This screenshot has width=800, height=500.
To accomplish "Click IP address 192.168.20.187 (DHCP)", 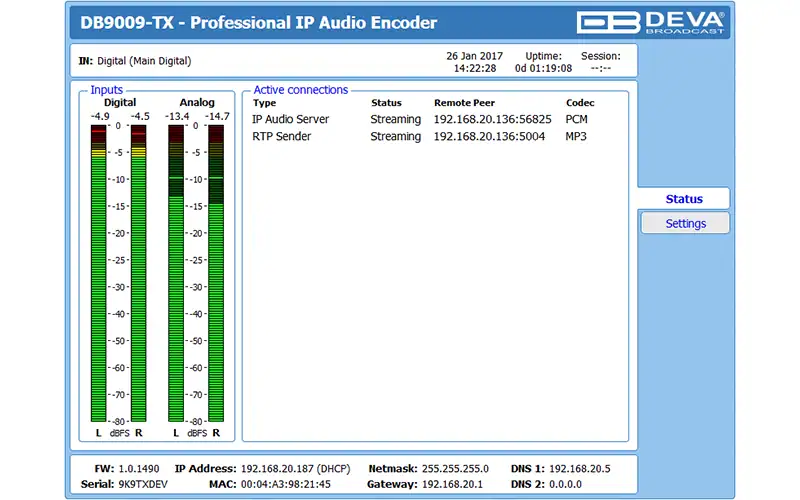I will point(295,469).
